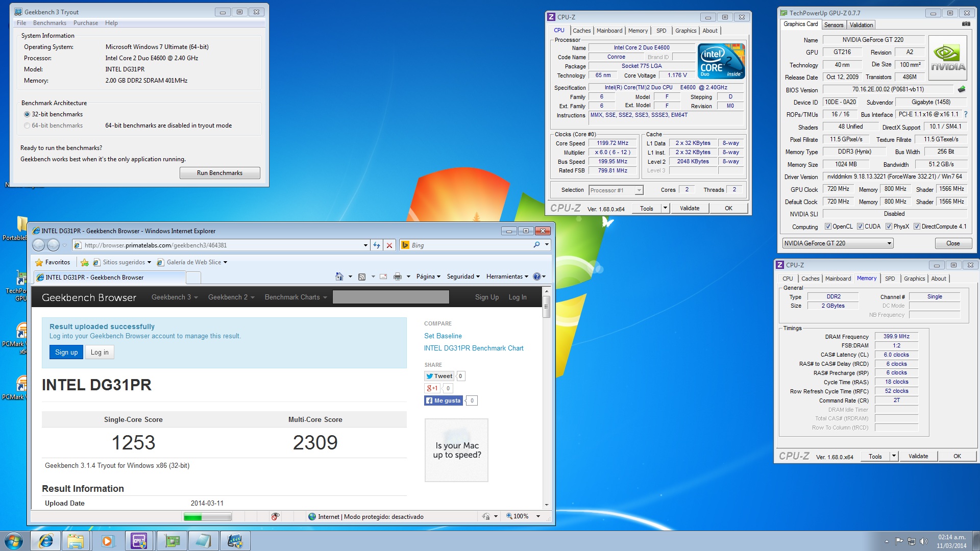The width and height of the screenshot is (980, 551).
Task: Click the Bus Interface question mark icon
Action: [x=966, y=114]
